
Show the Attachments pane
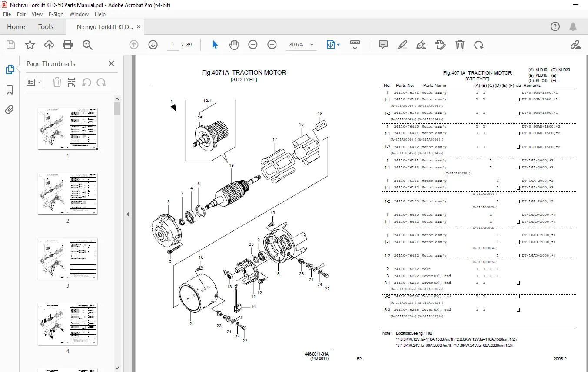click(10, 110)
